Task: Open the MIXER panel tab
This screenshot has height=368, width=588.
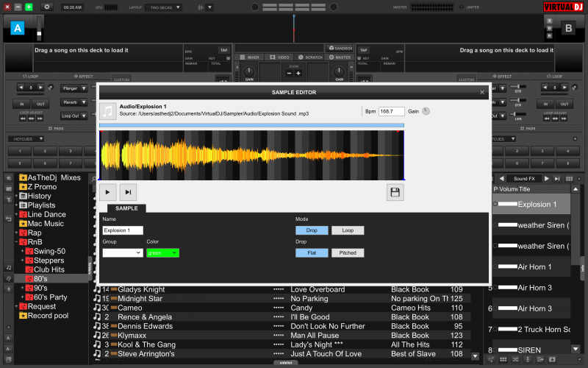Action: [x=250, y=57]
